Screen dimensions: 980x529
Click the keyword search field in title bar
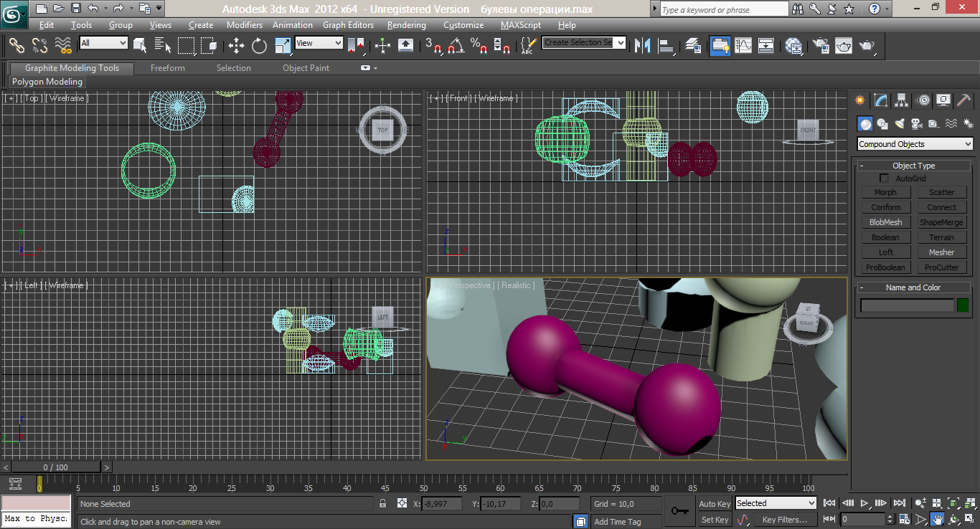click(x=723, y=9)
